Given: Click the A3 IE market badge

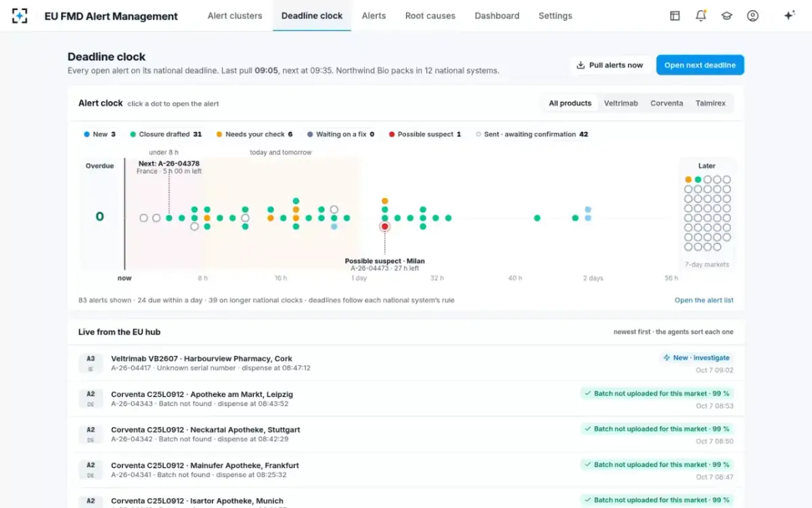Looking at the screenshot, I should [91, 363].
